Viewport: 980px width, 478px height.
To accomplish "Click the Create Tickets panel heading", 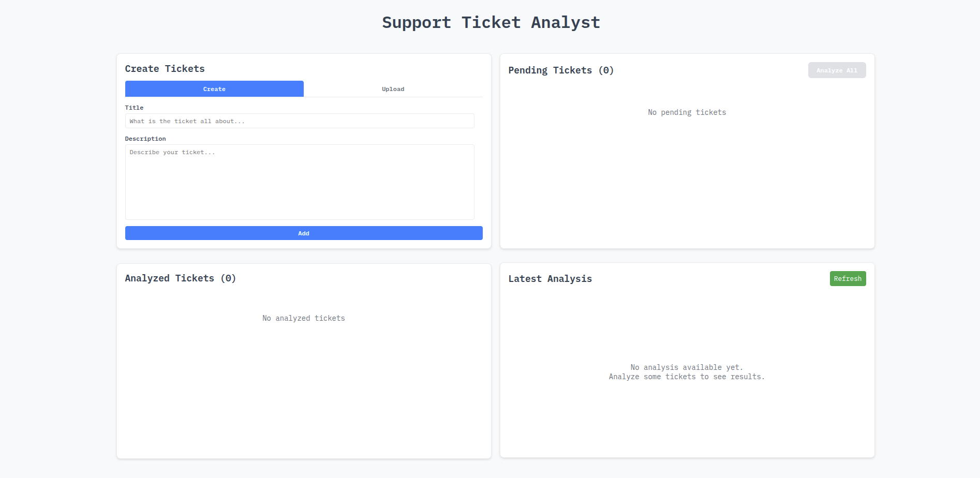I will [165, 69].
